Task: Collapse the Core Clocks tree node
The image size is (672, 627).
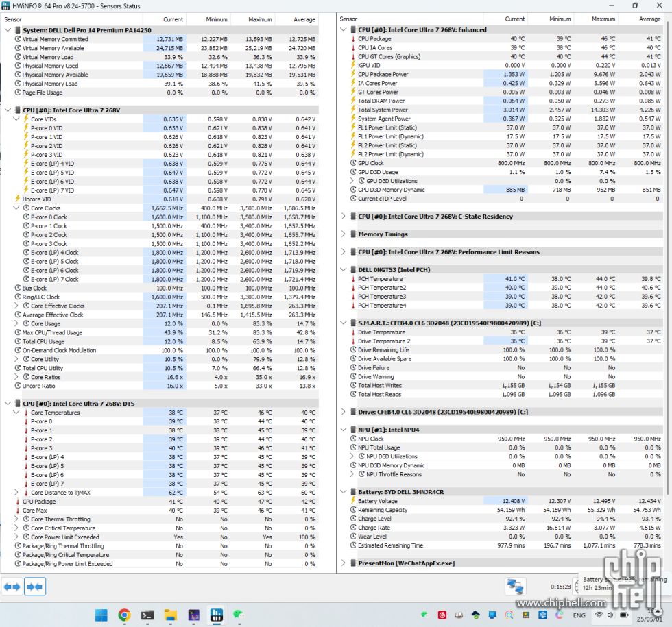Action: pyautogui.click(x=16, y=208)
